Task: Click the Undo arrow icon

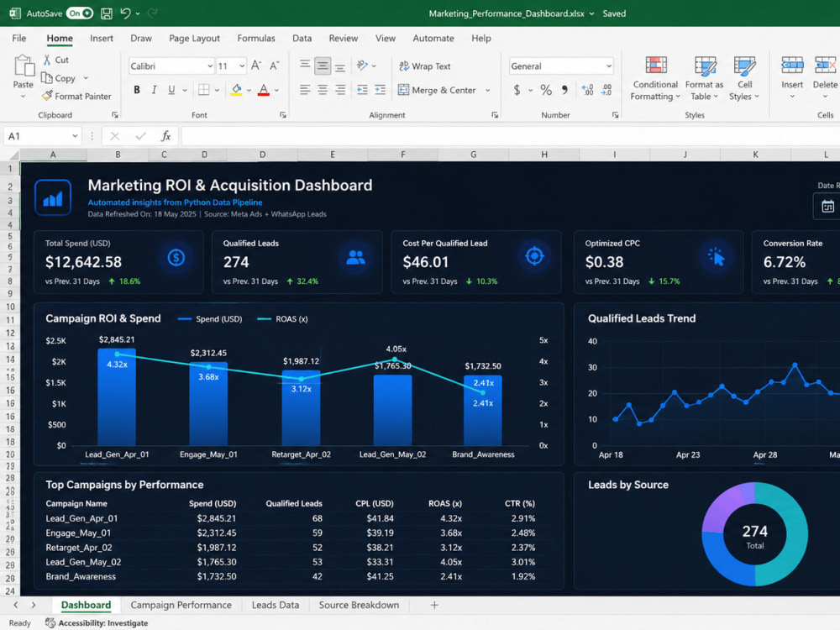Action: 125,13
